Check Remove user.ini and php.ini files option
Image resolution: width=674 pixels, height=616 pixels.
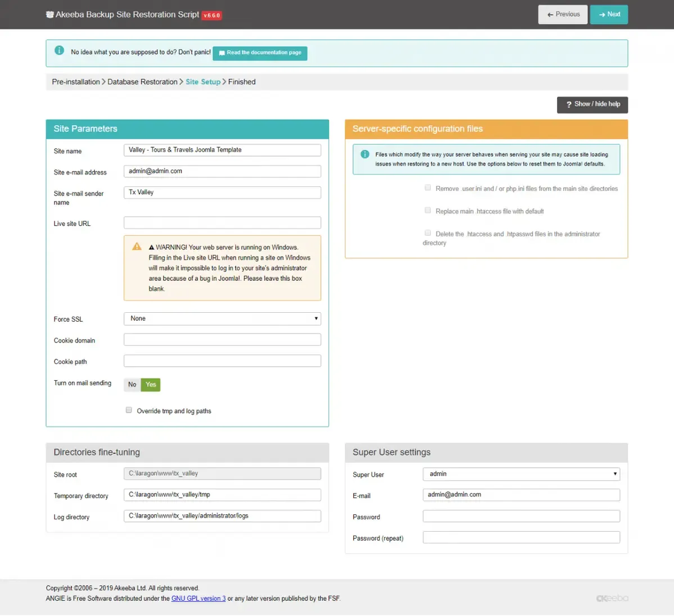point(427,188)
